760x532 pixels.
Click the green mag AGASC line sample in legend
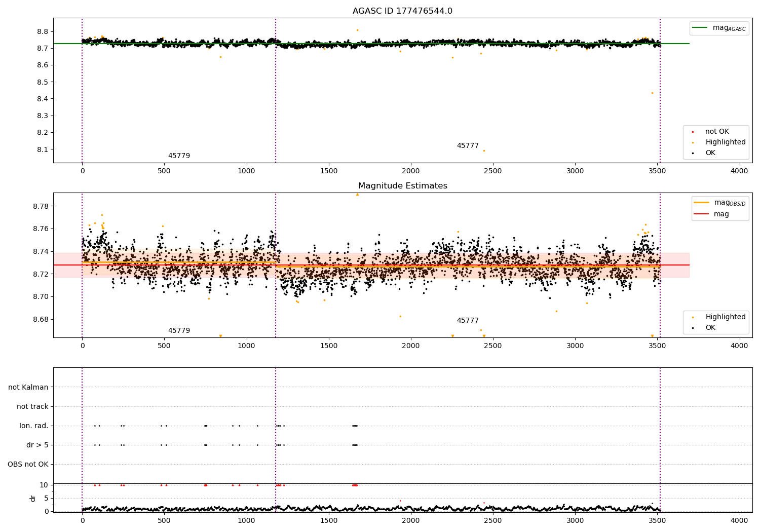(700, 28)
